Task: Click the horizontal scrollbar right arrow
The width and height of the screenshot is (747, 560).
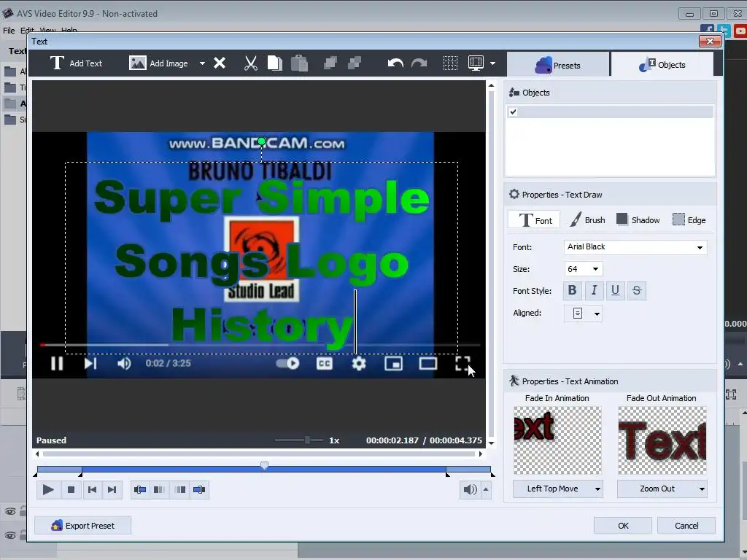Action: [x=481, y=454]
